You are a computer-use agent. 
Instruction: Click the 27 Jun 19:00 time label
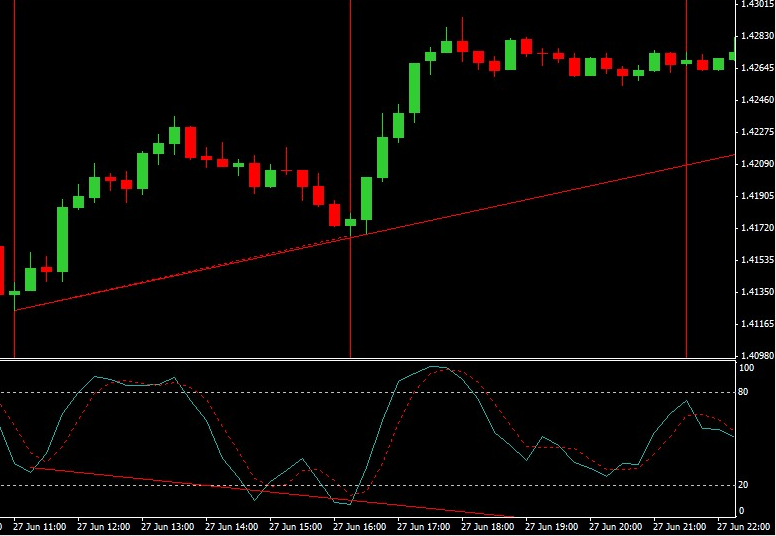552,527
